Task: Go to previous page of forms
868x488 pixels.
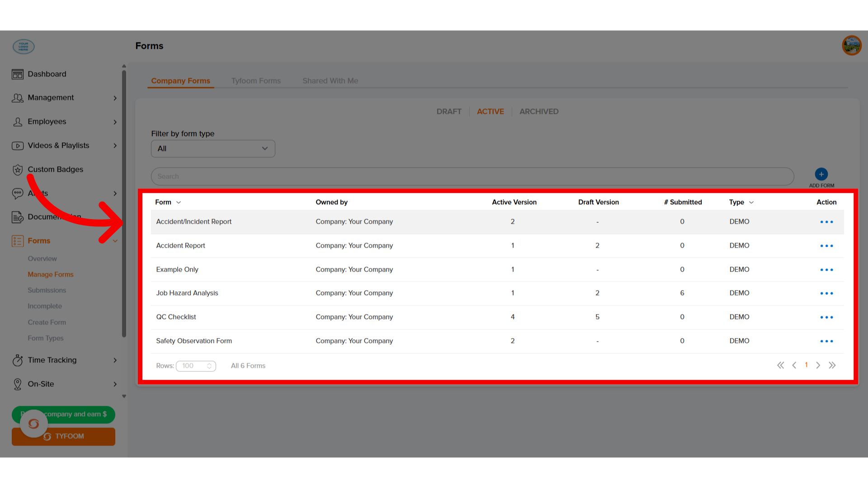Action: pos(794,365)
